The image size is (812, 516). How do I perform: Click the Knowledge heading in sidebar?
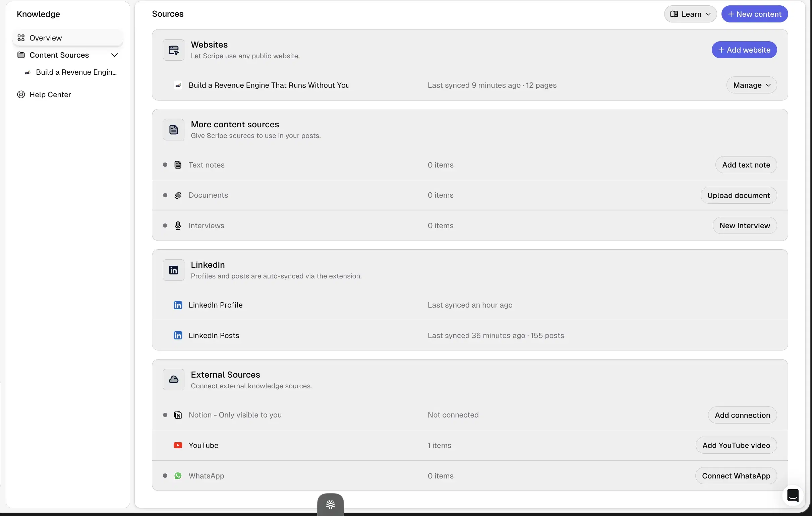[x=39, y=14]
